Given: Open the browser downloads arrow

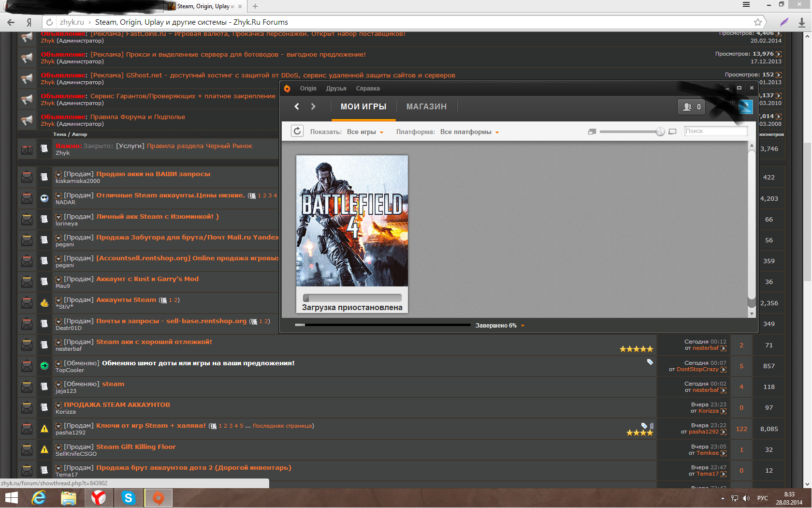Looking at the screenshot, I should [801, 22].
